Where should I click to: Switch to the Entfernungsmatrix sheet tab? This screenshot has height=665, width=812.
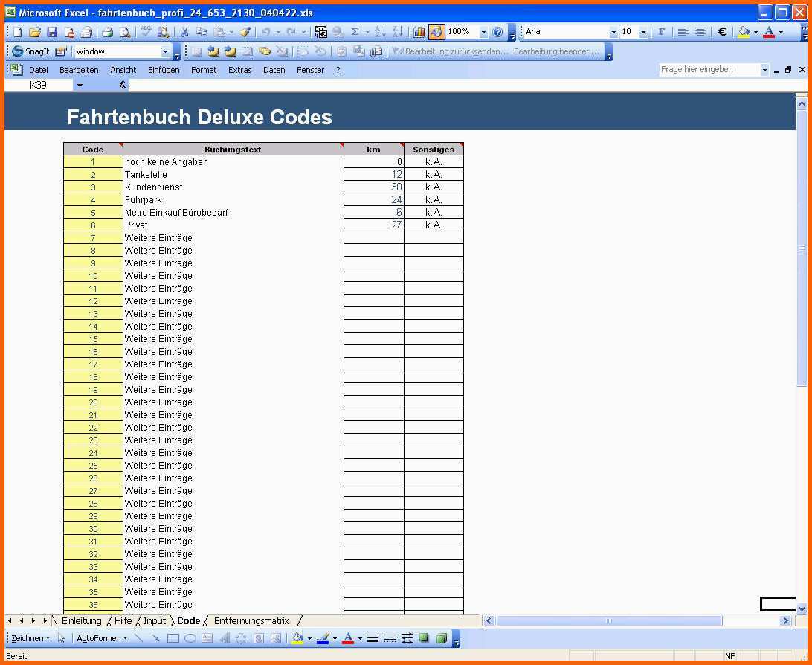pos(251,620)
